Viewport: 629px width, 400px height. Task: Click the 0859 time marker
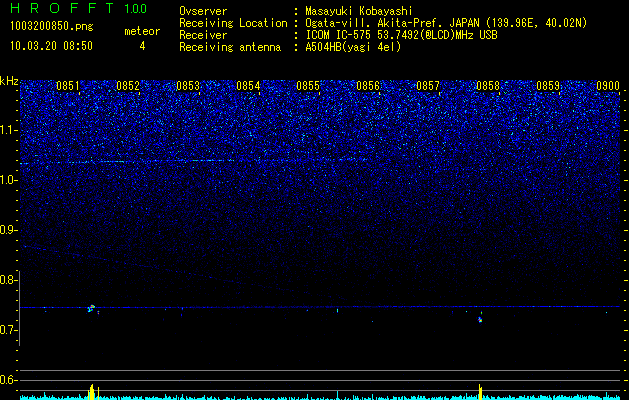click(x=548, y=86)
